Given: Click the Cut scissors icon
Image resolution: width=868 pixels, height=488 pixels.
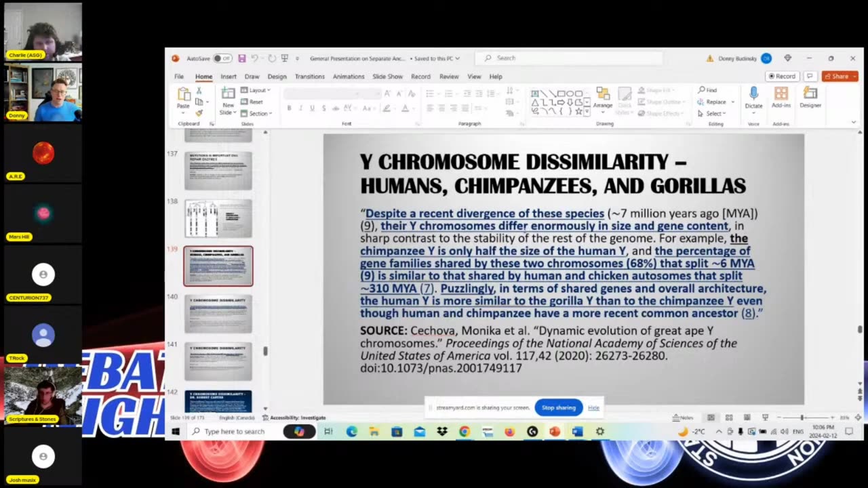Looking at the screenshot, I should (199, 91).
